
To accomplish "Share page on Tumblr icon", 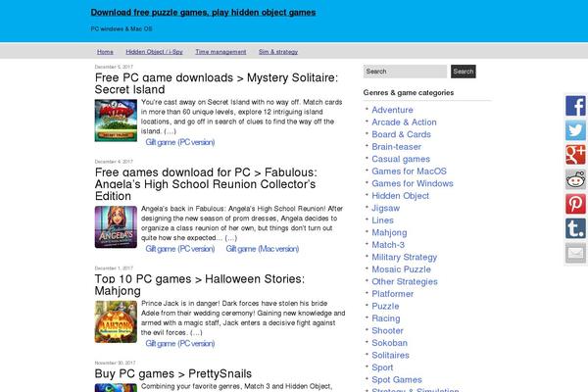I will 575,228.
